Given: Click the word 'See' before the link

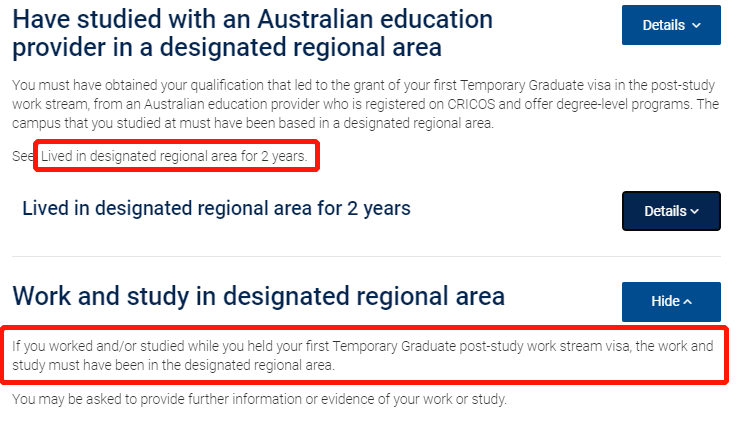Looking at the screenshot, I should (22, 156).
